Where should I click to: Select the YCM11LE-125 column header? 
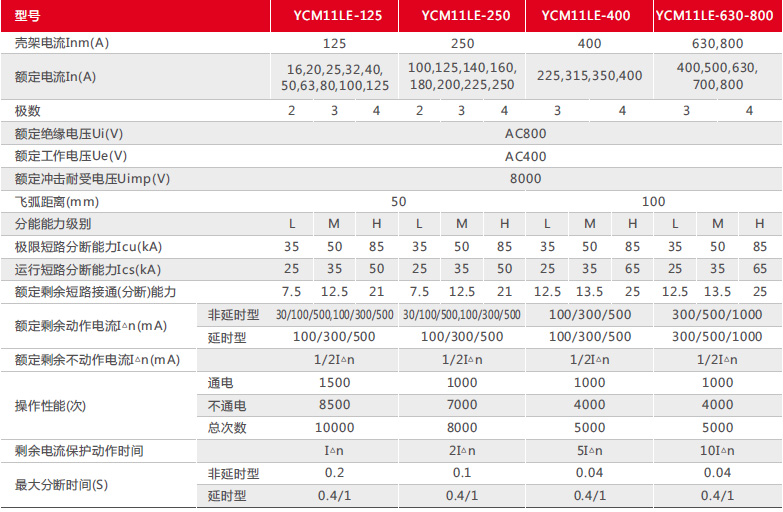click(x=338, y=16)
